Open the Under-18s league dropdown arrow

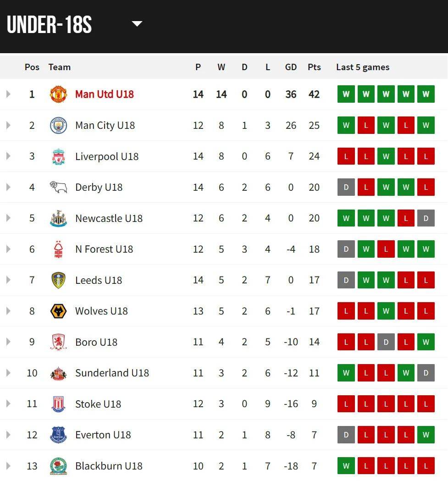click(x=137, y=24)
